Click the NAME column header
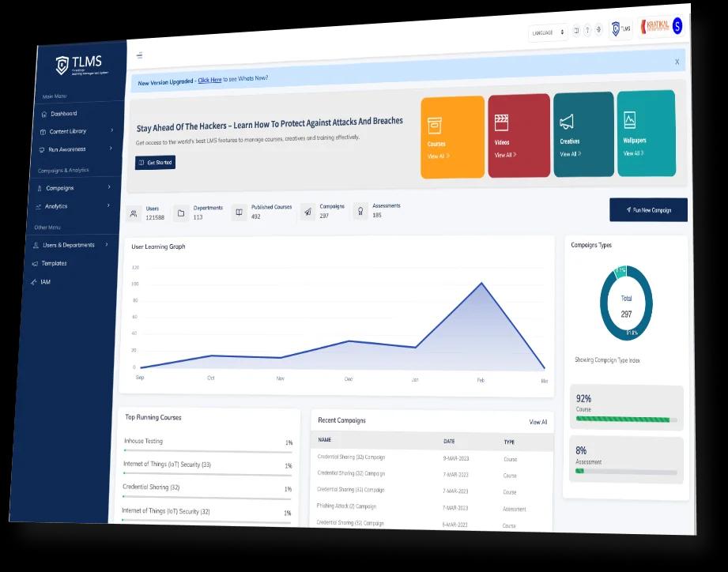This screenshot has width=728, height=572. (325, 439)
